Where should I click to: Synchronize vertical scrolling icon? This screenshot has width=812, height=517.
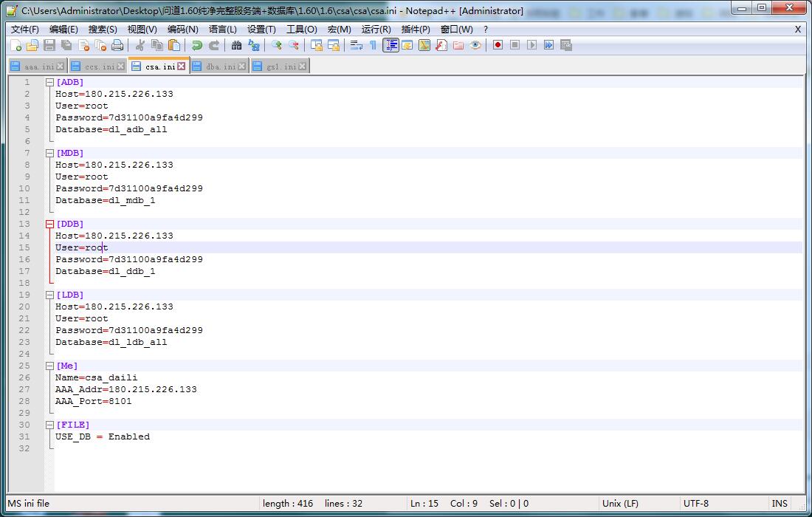pos(317,46)
